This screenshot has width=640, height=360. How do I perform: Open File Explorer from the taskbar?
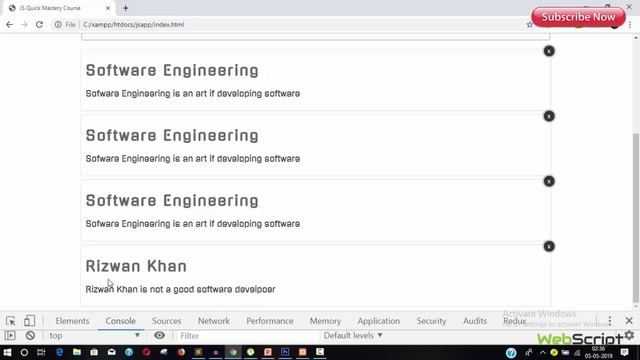tap(77, 352)
